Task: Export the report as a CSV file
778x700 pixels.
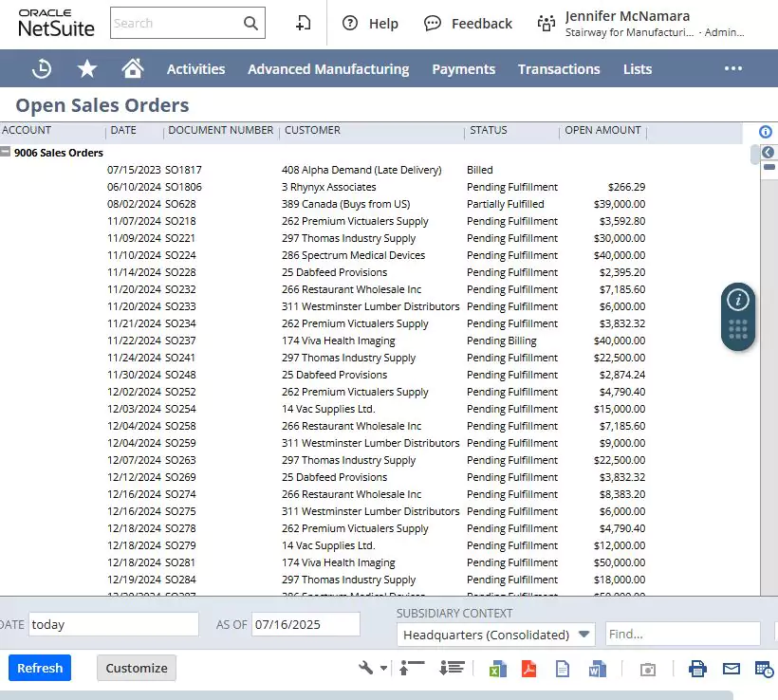Action: [x=563, y=668]
